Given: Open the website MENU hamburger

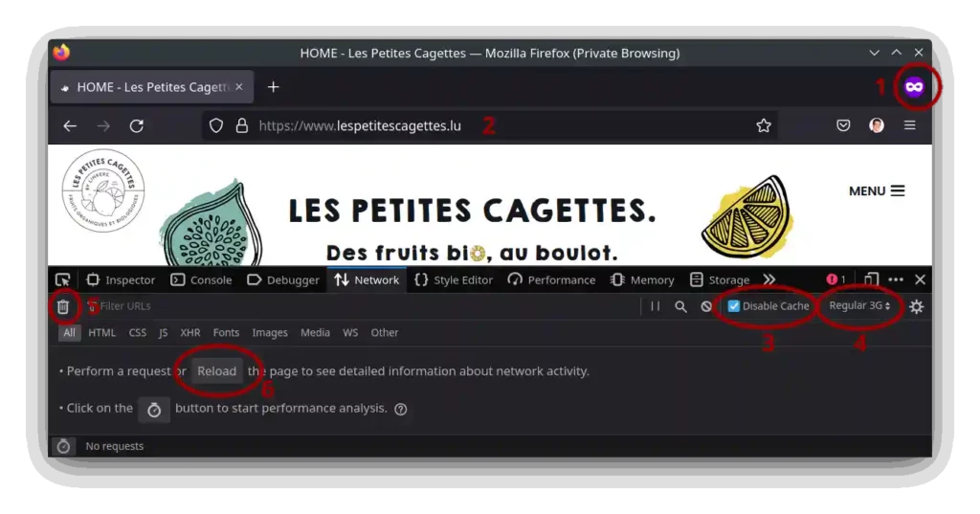Looking at the screenshot, I should click(877, 190).
